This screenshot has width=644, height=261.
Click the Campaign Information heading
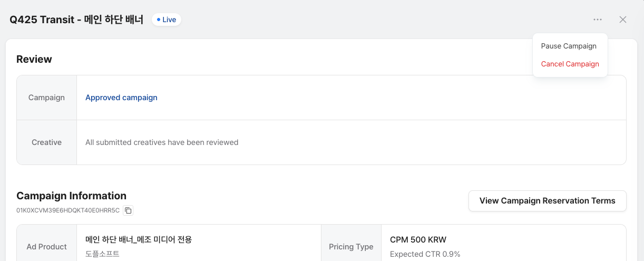(x=71, y=196)
